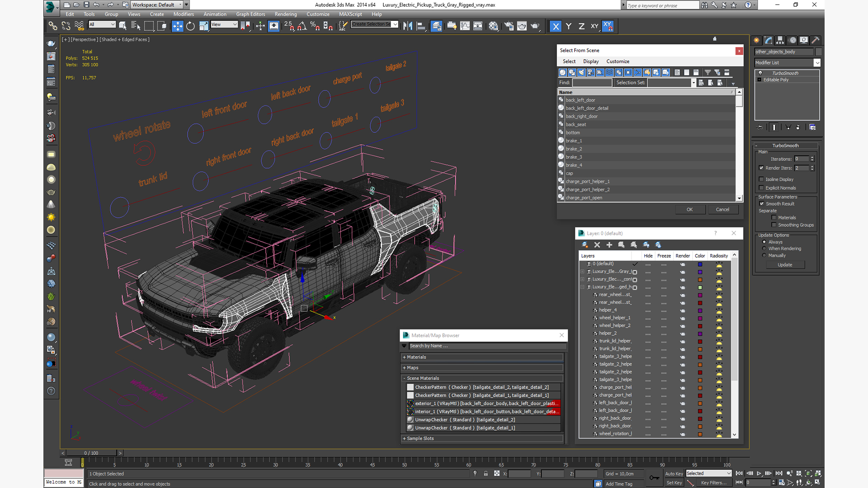Screen dimensions: 868x488
Task: Open the Modifier List dropdown
Action: click(817, 63)
